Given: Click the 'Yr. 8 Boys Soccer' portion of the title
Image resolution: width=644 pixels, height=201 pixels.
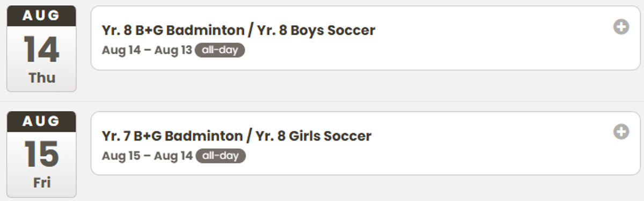Looking at the screenshot, I should point(316,31).
